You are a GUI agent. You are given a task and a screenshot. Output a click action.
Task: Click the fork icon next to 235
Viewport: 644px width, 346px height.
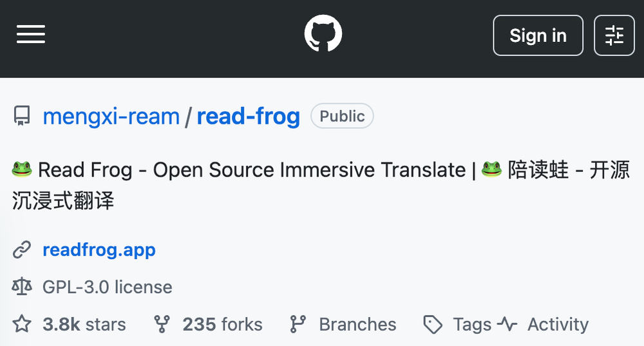[162, 324]
